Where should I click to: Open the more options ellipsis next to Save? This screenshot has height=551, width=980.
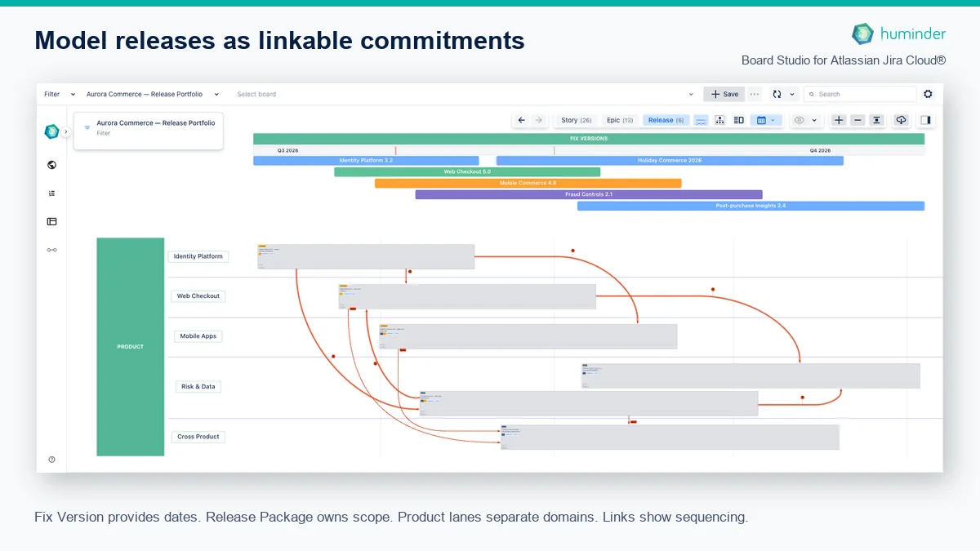(x=755, y=94)
